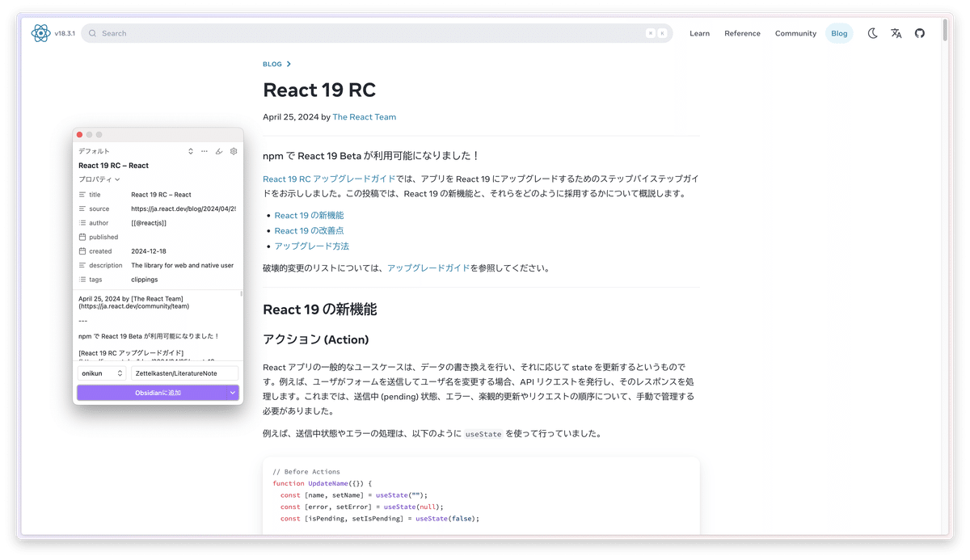Select the Blog nav item
Viewport: 970px width, 560px height.
tap(839, 33)
